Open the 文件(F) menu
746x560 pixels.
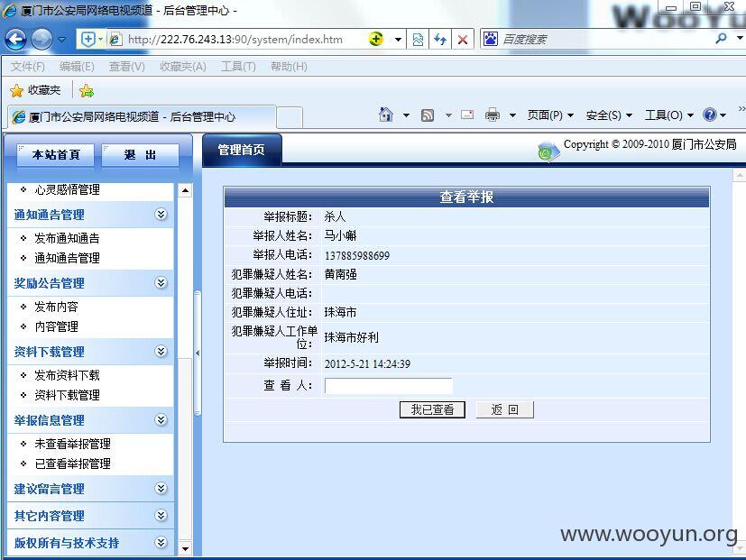tap(28, 67)
